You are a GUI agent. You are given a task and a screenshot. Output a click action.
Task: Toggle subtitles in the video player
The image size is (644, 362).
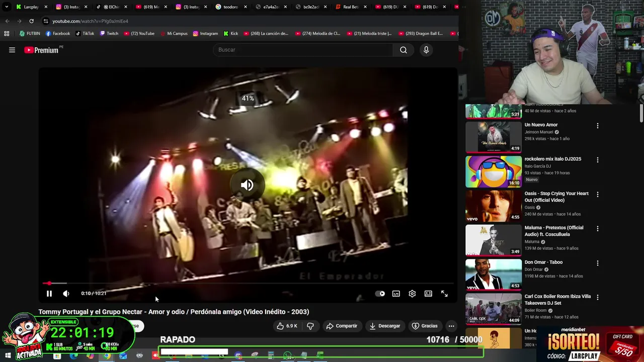(396, 294)
